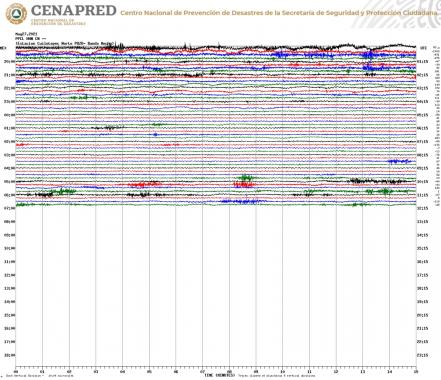Viewport: 441px width, 380px height.
Task: Click the small blue spike near minute 5
Action: tap(155, 135)
